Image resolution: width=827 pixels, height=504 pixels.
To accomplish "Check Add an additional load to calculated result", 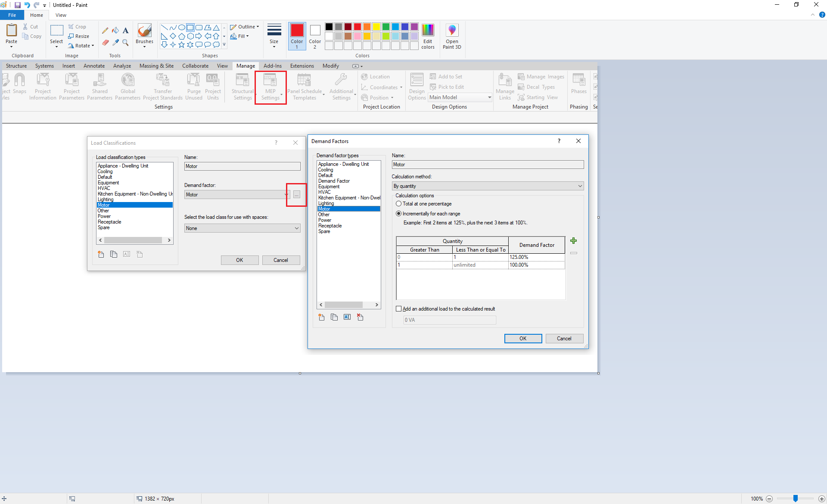I will click(398, 308).
